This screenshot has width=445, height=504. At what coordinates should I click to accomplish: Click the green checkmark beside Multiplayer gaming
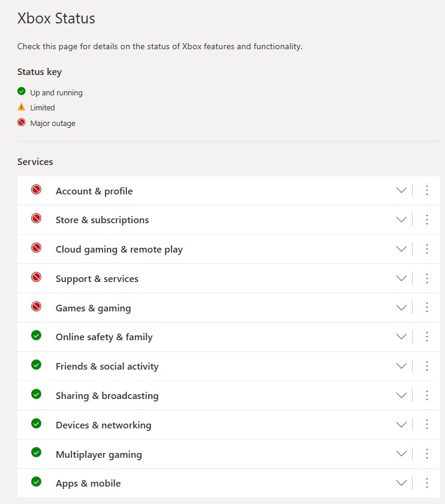tap(35, 454)
